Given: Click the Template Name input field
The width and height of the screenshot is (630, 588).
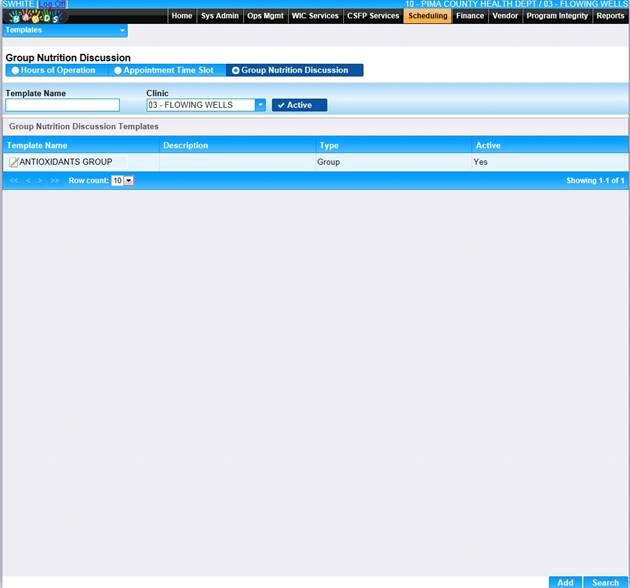Looking at the screenshot, I should pos(62,105).
